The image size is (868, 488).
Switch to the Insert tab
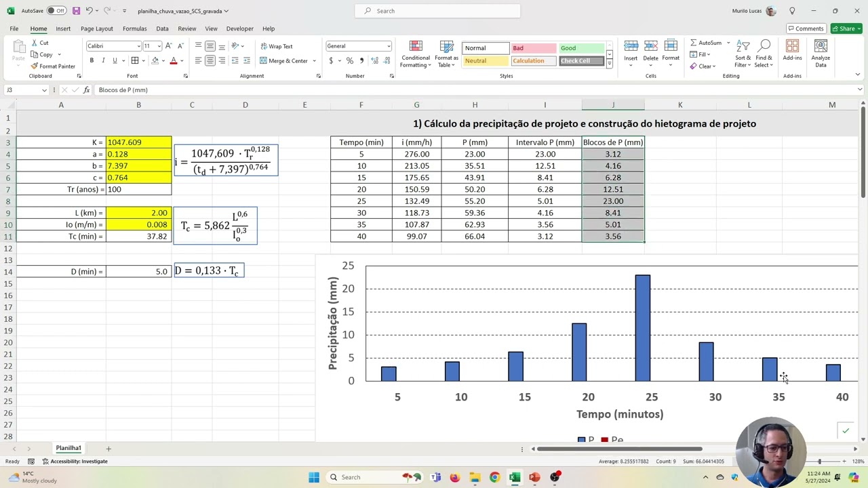(x=63, y=28)
